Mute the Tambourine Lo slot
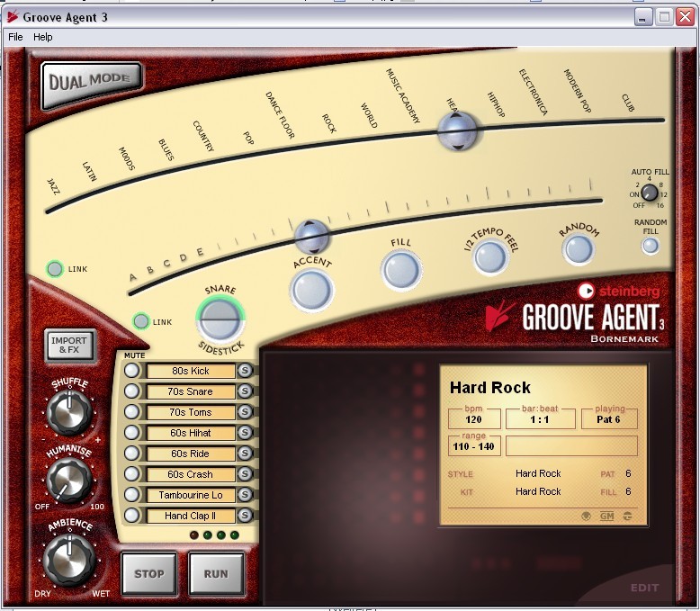This screenshot has width=700, height=611. 131,494
